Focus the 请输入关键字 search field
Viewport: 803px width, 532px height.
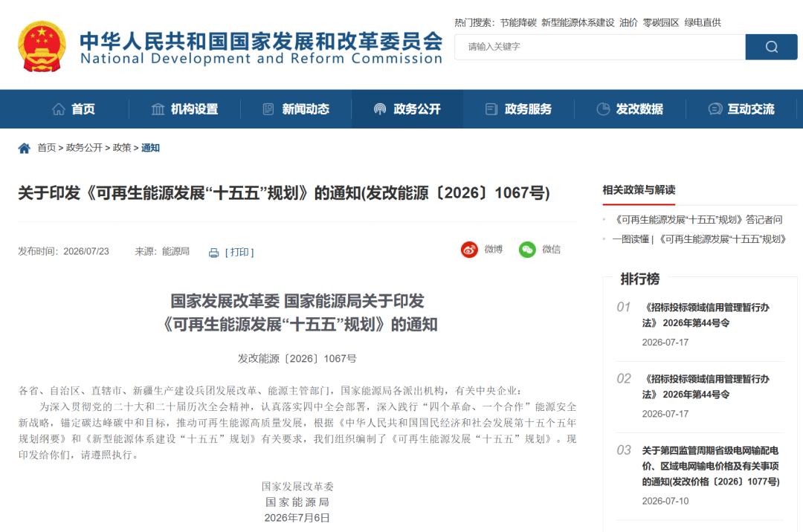pyautogui.click(x=600, y=47)
